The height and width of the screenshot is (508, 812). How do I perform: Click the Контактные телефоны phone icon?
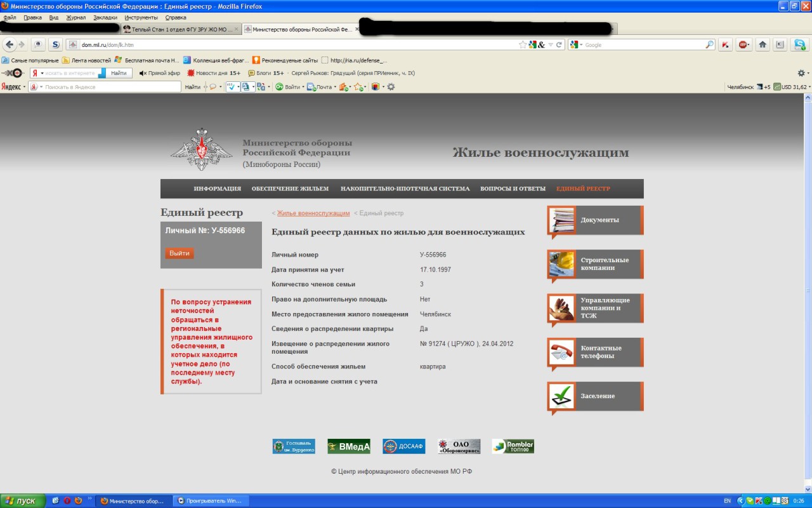(x=561, y=352)
